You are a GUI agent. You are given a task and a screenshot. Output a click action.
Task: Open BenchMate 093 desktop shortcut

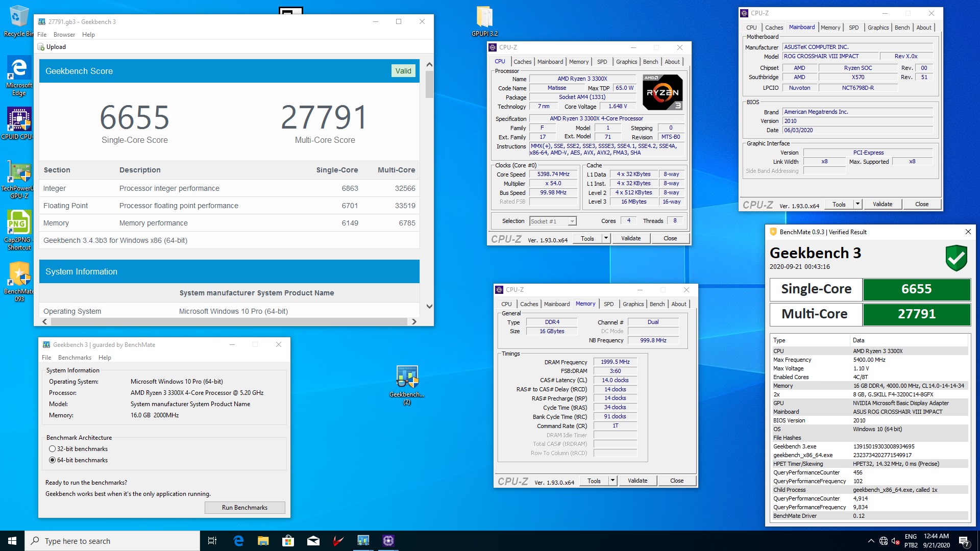[x=19, y=282]
